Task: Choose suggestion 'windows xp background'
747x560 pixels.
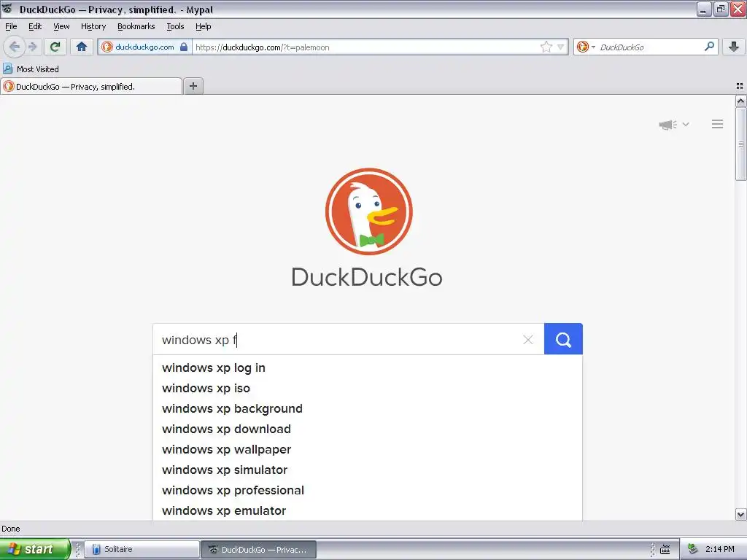Action: click(x=368, y=409)
